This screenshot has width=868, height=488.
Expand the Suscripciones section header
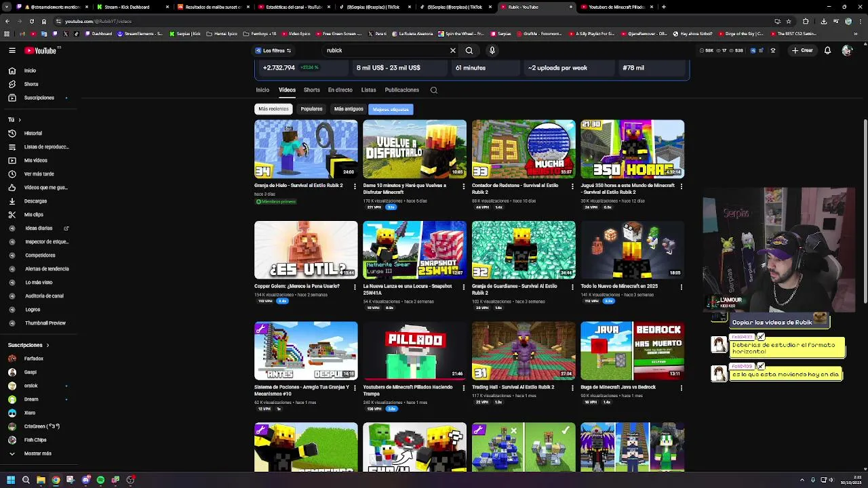click(x=28, y=345)
